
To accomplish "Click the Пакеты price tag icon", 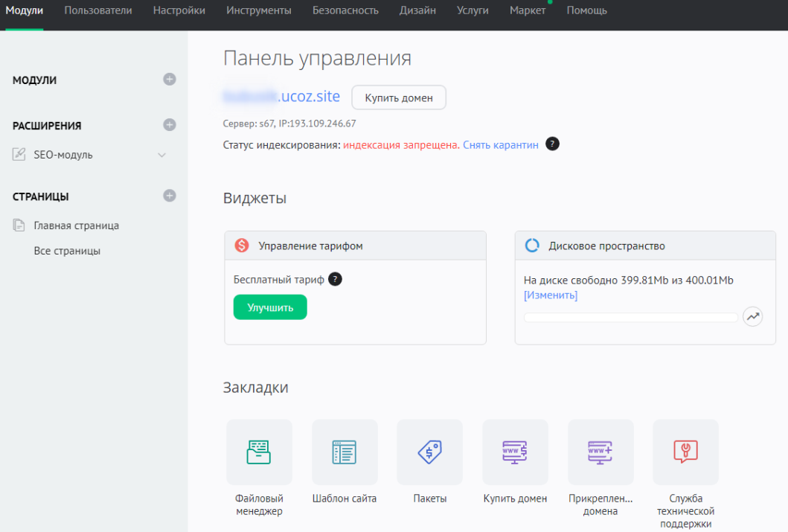I will pyautogui.click(x=429, y=452).
